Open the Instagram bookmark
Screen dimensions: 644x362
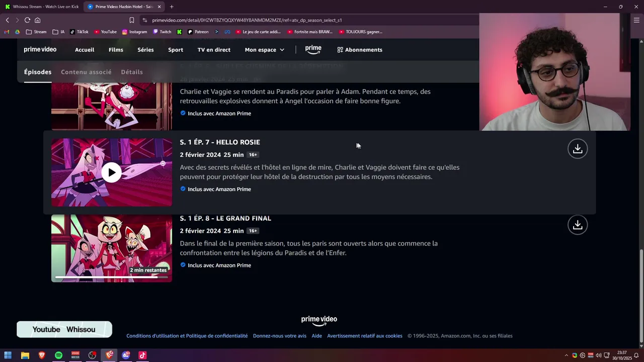134,32
